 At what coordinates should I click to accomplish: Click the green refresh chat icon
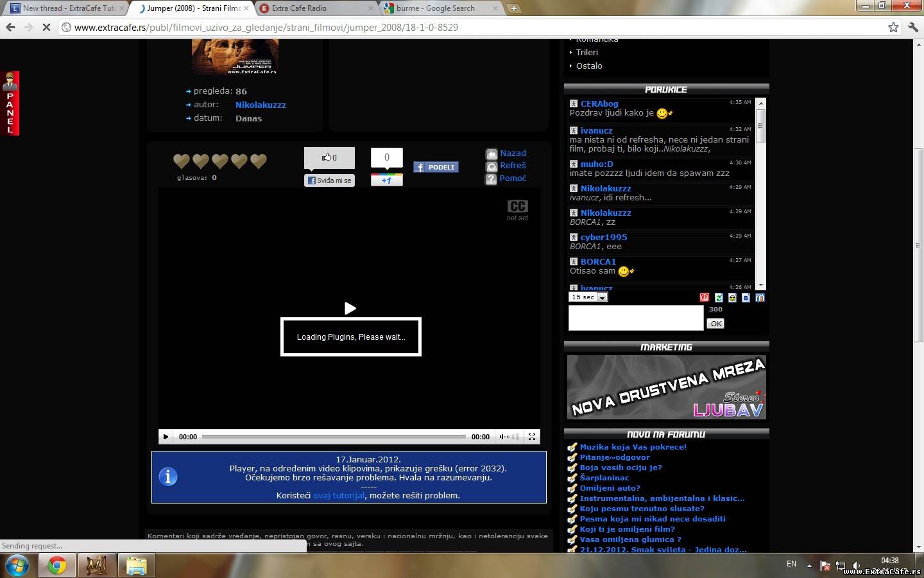719,298
